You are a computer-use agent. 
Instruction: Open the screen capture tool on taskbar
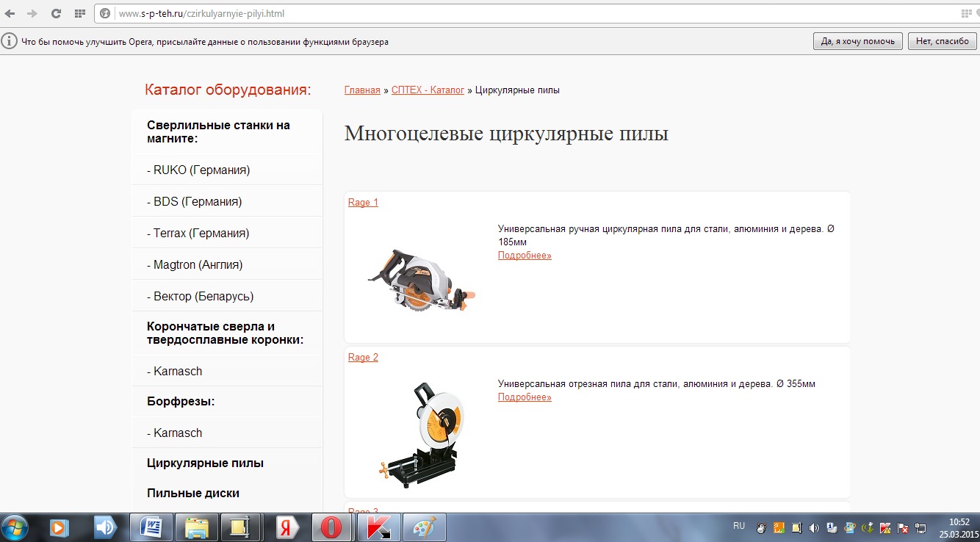[242, 527]
